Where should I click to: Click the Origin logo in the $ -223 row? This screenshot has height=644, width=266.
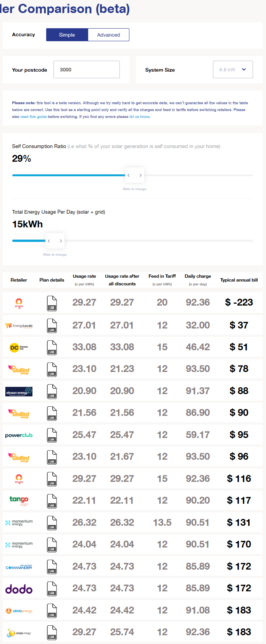tap(19, 303)
